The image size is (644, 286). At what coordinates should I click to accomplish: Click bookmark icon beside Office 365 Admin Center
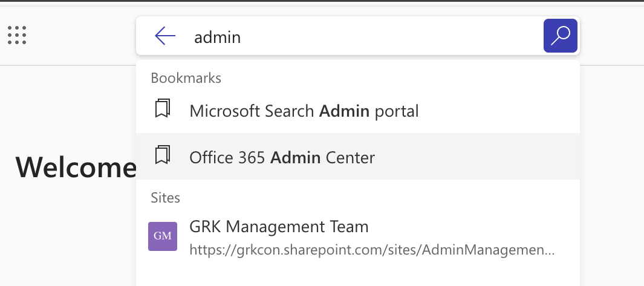162,156
